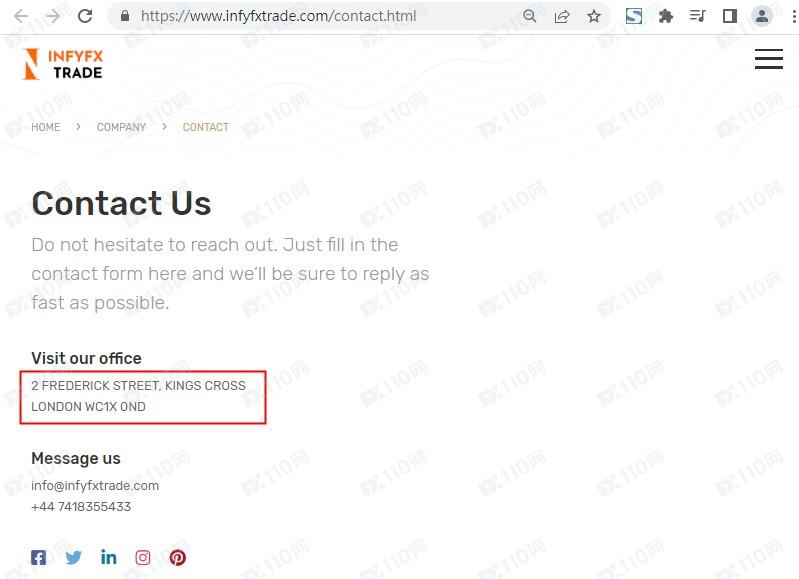
Task: Open the Pinterest social icon
Action: [177, 558]
